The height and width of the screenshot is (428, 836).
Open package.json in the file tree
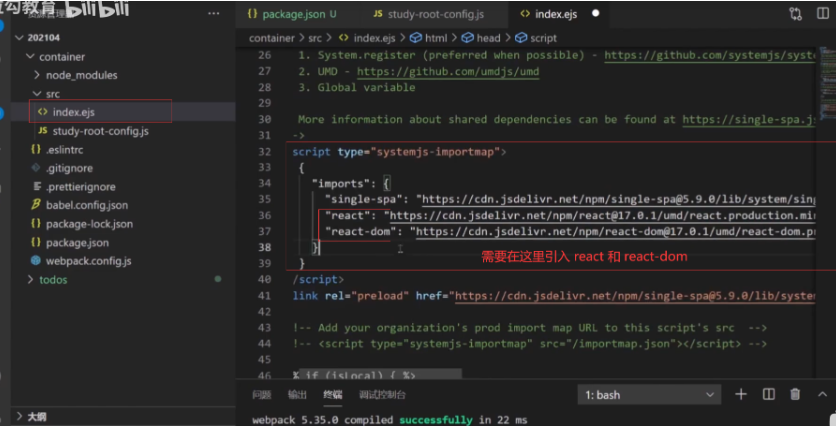click(x=77, y=243)
